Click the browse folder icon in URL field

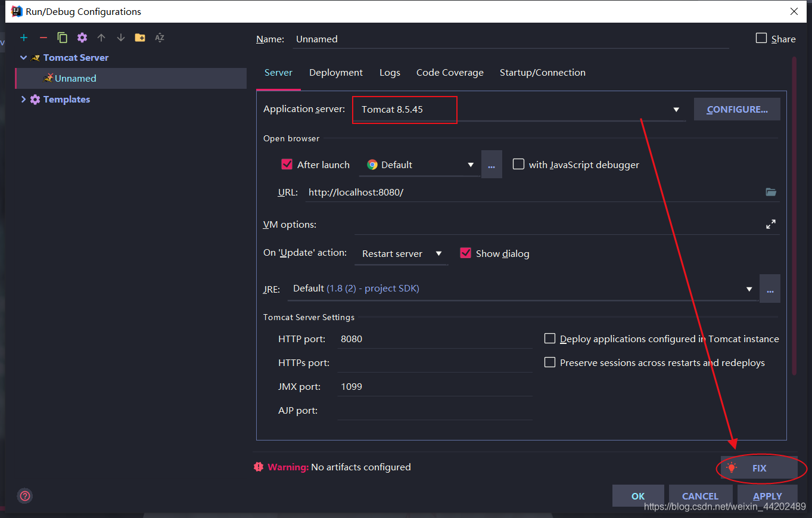[771, 192]
